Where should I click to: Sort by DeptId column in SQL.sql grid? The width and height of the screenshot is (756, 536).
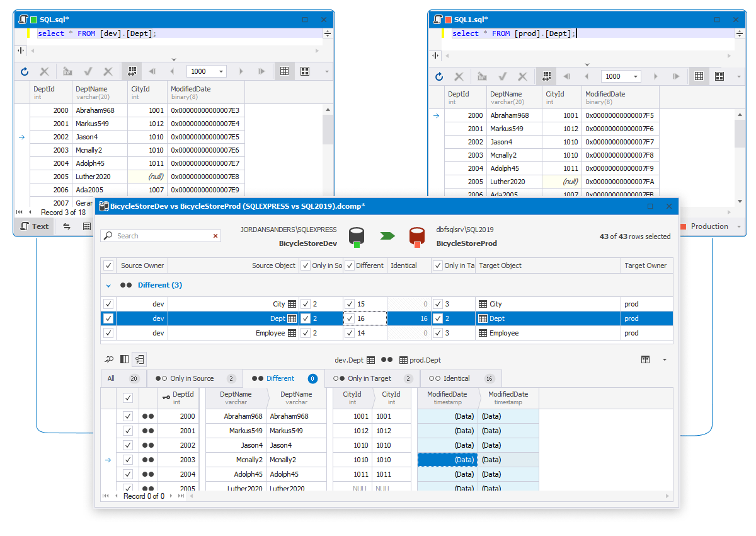click(x=50, y=93)
